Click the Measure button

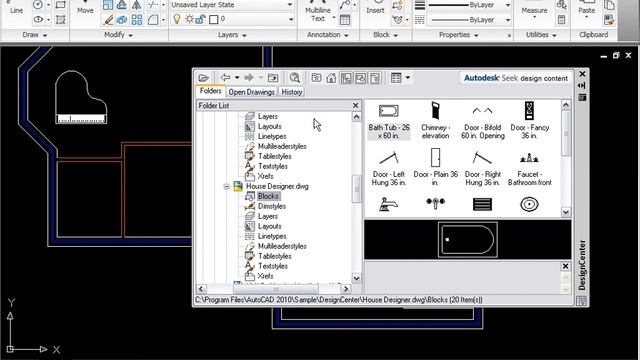coord(534,10)
